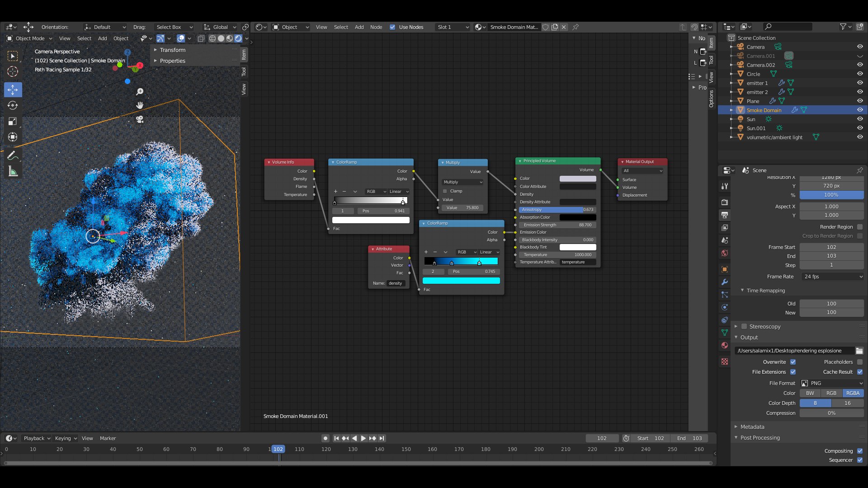The height and width of the screenshot is (488, 868).
Task: Play animation in timeline
Action: point(363,438)
